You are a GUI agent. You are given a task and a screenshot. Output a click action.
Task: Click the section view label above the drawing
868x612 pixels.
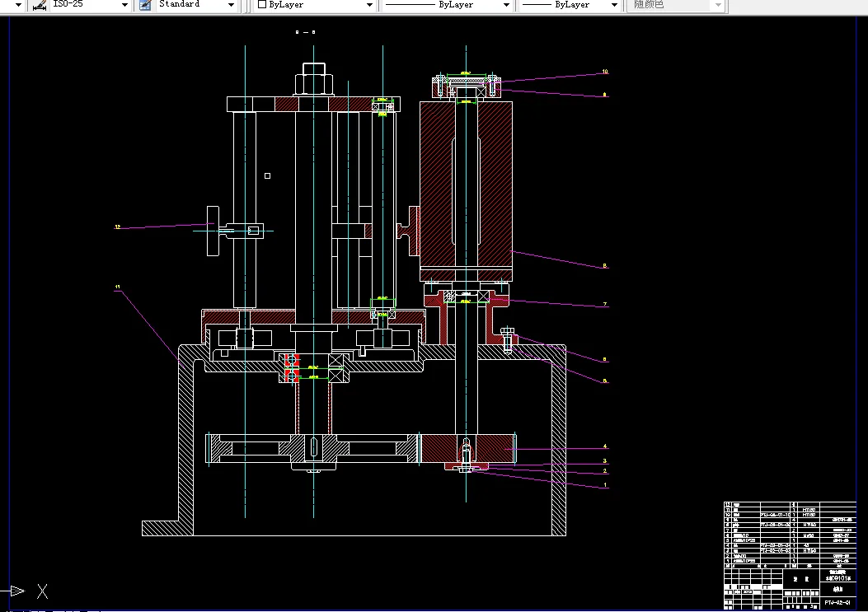305,32
